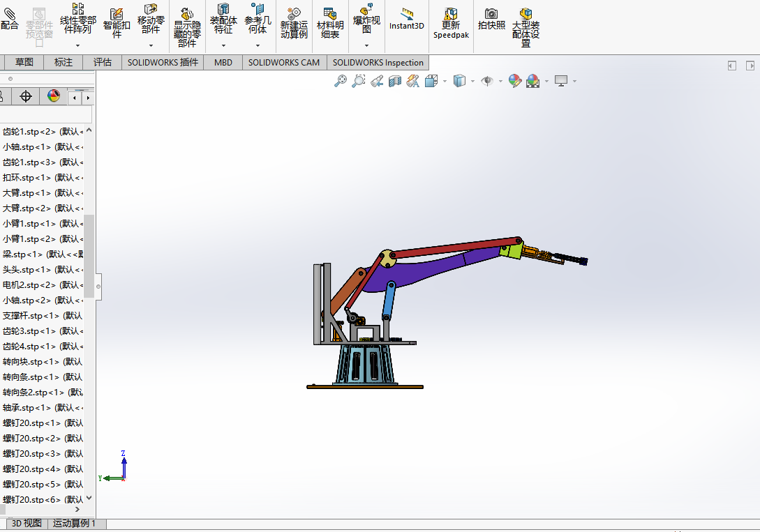Select the 智能扣件 Smart Fasteners tool
The width and height of the screenshot is (760, 532).
tap(117, 23)
